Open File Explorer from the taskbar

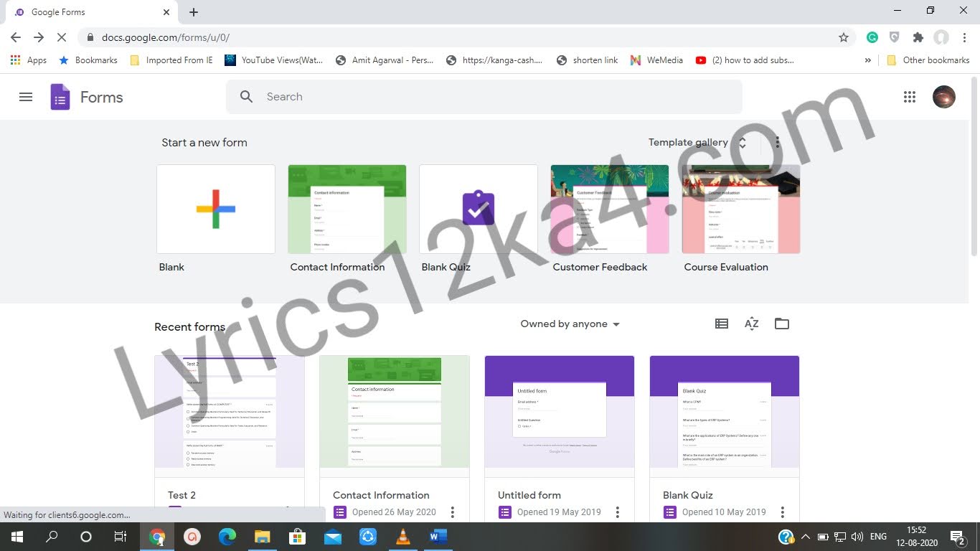(x=262, y=537)
